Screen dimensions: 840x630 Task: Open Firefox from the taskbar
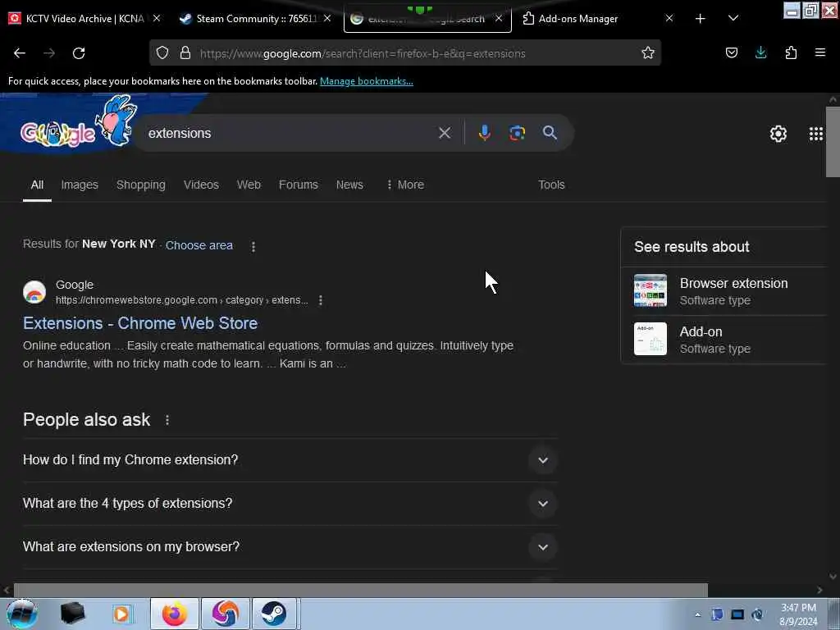pos(174,614)
